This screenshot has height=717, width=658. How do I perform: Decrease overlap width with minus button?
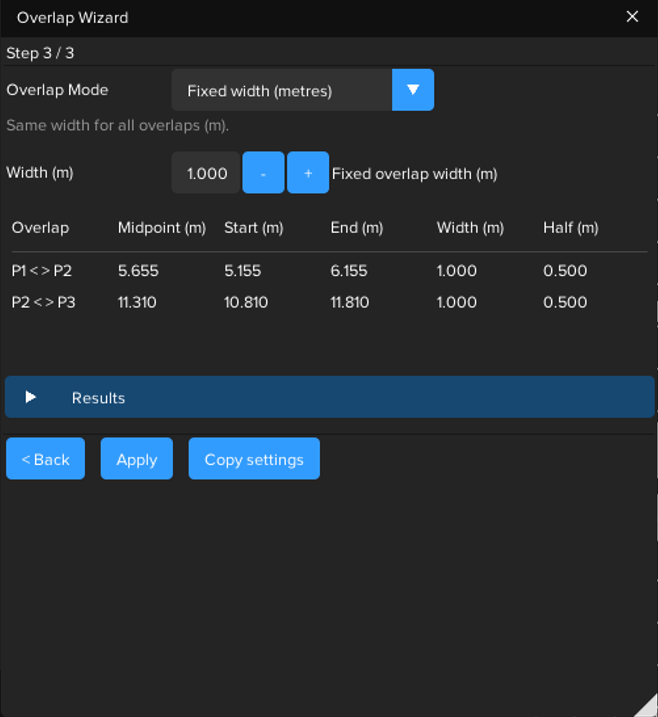click(263, 173)
